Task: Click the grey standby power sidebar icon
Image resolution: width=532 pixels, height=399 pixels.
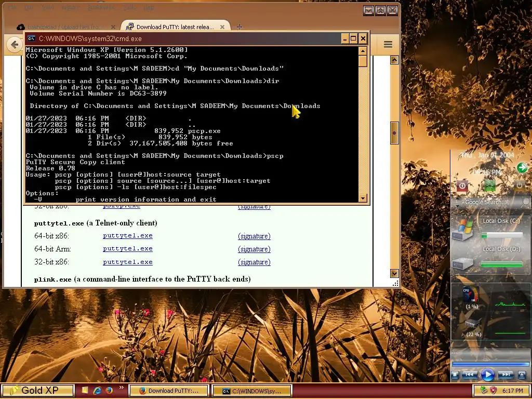Action: (519, 185)
